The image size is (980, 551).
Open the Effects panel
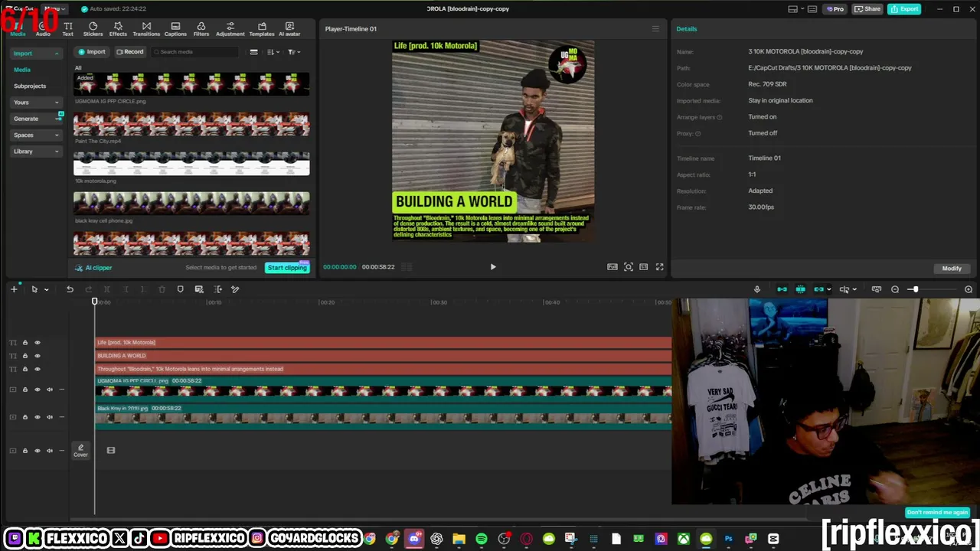click(118, 29)
